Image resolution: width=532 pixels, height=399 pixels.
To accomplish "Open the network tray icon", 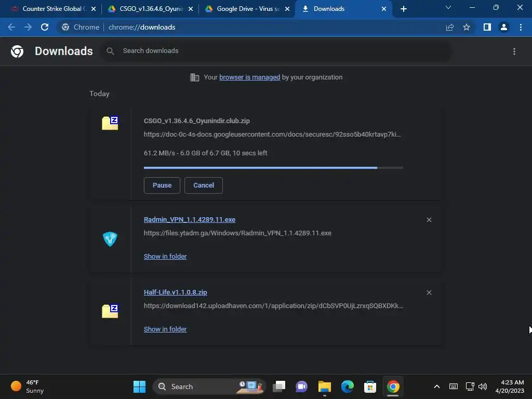I will click(470, 387).
